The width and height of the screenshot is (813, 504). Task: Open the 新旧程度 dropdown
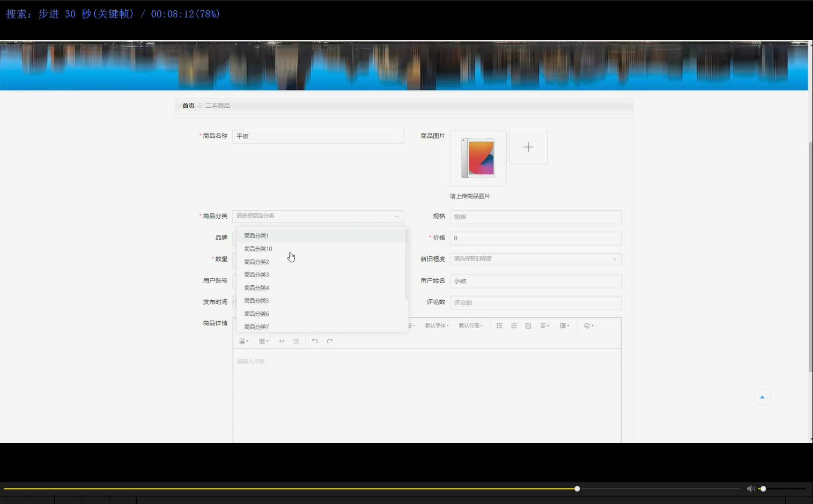(535, 259)
